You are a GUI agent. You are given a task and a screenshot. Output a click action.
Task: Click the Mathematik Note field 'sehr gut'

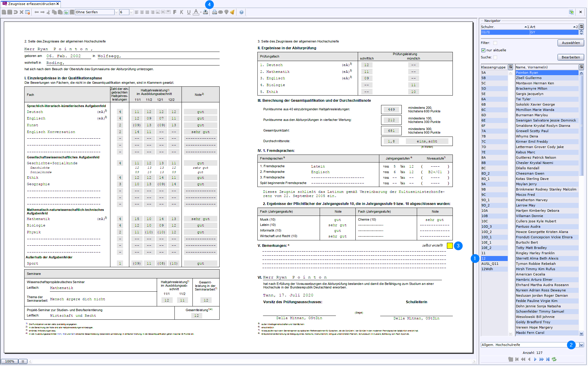[x=200, y=219]
